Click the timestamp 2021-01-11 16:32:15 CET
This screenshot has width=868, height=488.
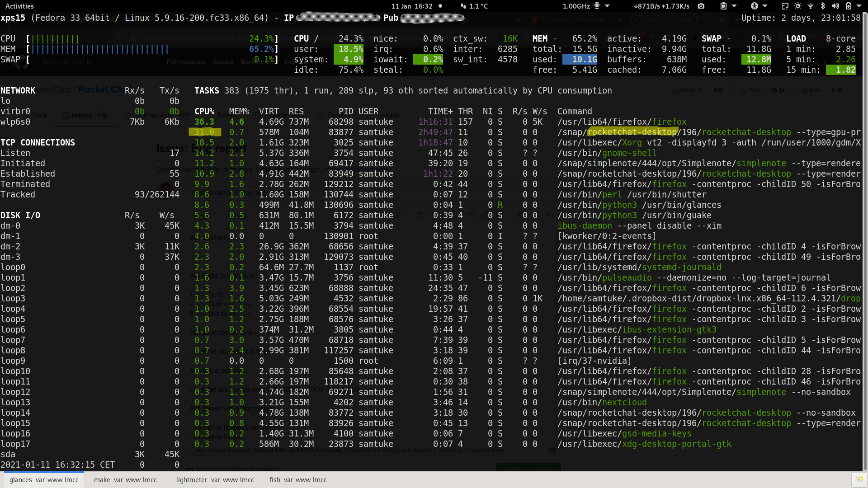point(57,465)
